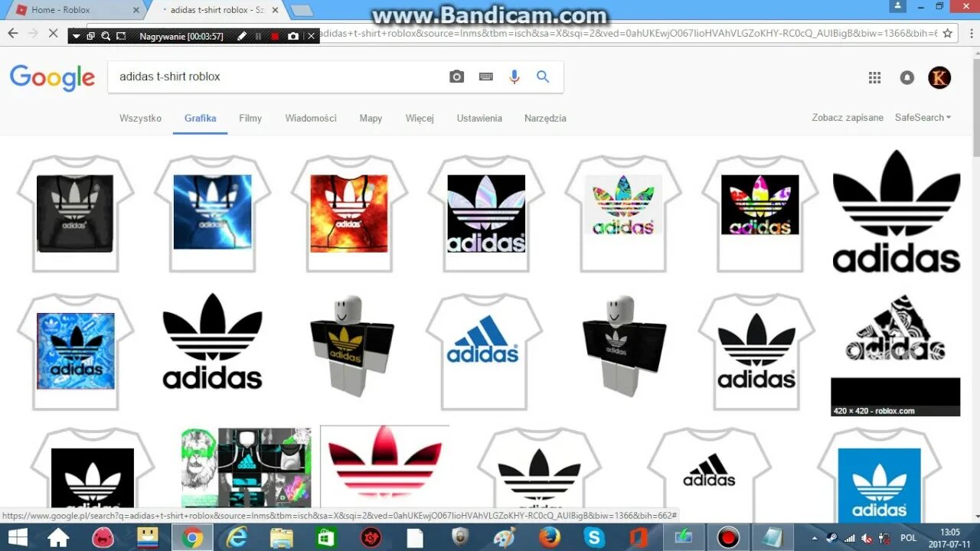Viewport: 980px width, 551px height.
Task: Open the fire-themed adidas t-shirt thumbnail
Action: (x=349, y=214)
